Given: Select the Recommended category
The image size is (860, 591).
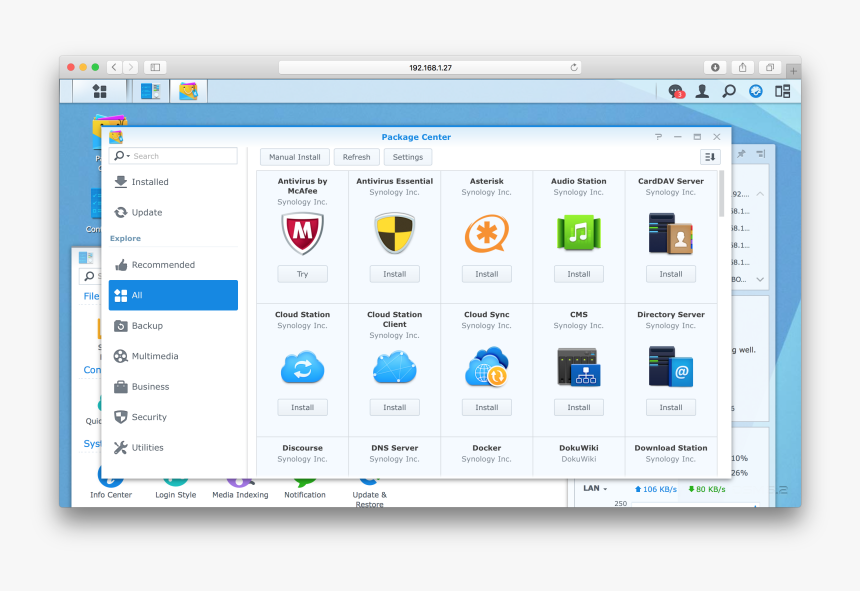Looking at the screenshot, I should click(x=173, y=265).
